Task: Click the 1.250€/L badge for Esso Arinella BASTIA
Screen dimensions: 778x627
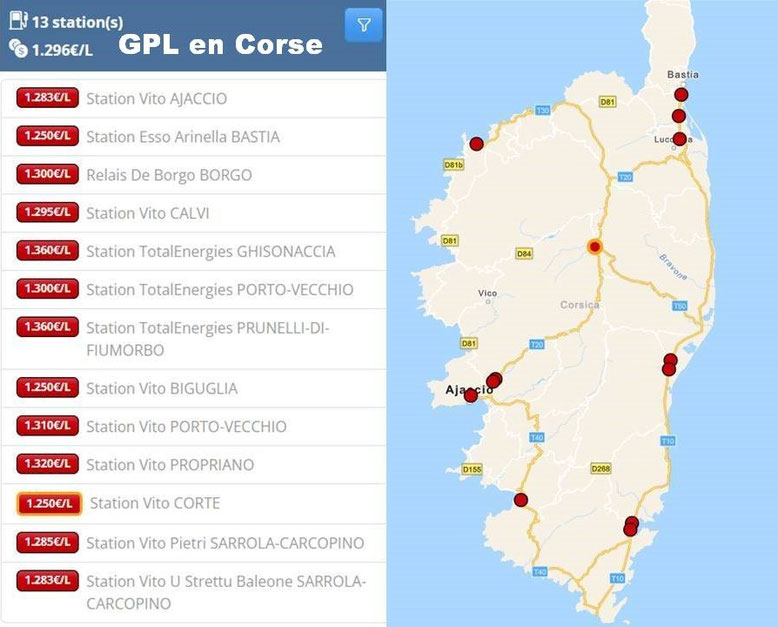Action: point(48,135)
